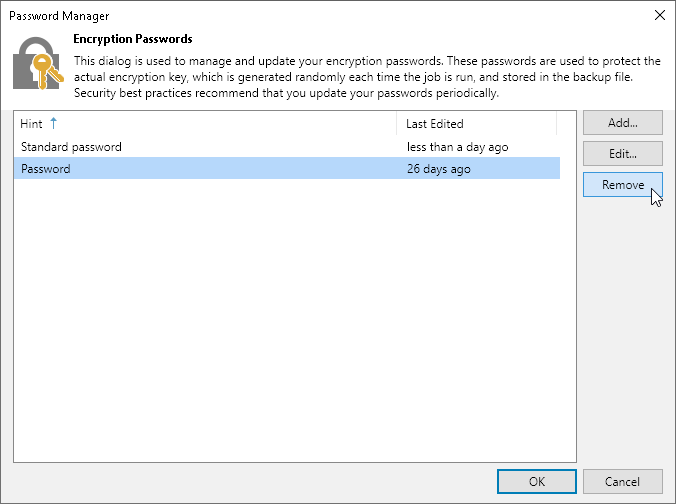Viewport: 676px width, 504px height.
Task: Click the Encryption Passwords heading
Action: click(133, 39)
